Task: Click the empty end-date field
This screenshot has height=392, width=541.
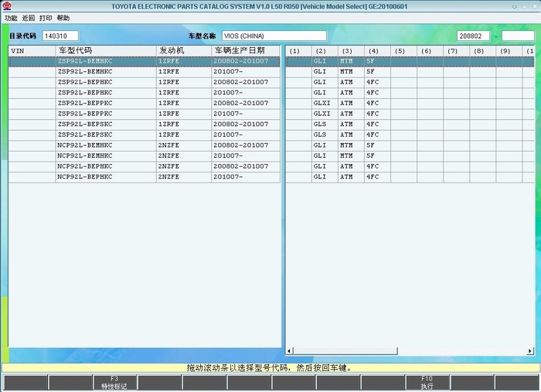Action: coord(518,36)
